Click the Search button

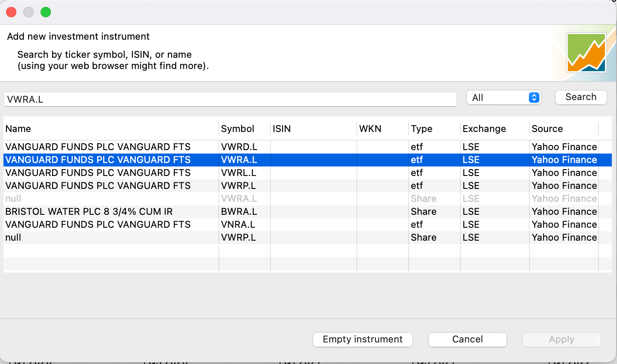pyautogui.click(x=581, y=97)
